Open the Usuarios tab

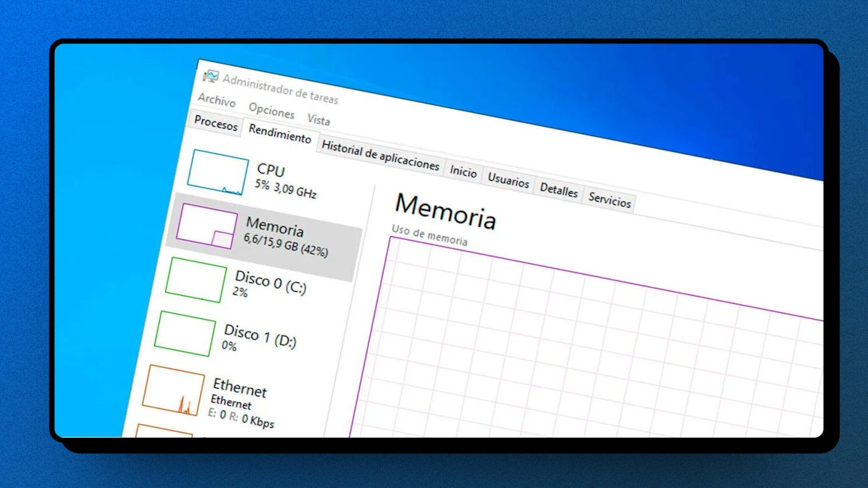[x=508, y=180]
